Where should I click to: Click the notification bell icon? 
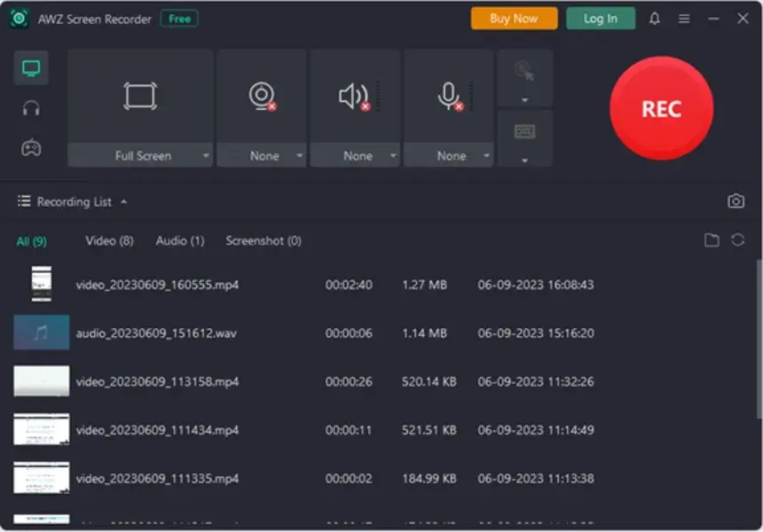(x=655, y=19)
